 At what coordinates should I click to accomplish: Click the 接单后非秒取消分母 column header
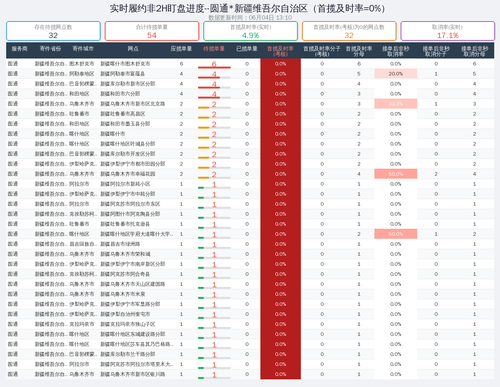click(475, 51)
